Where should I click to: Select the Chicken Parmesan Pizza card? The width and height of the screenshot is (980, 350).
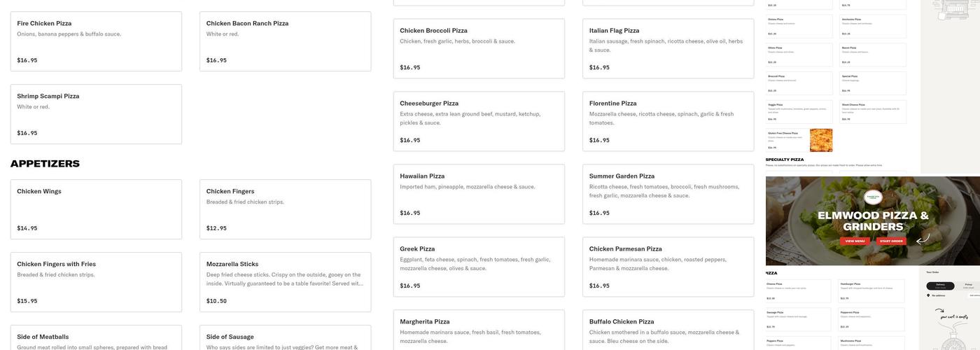point(668,267)
